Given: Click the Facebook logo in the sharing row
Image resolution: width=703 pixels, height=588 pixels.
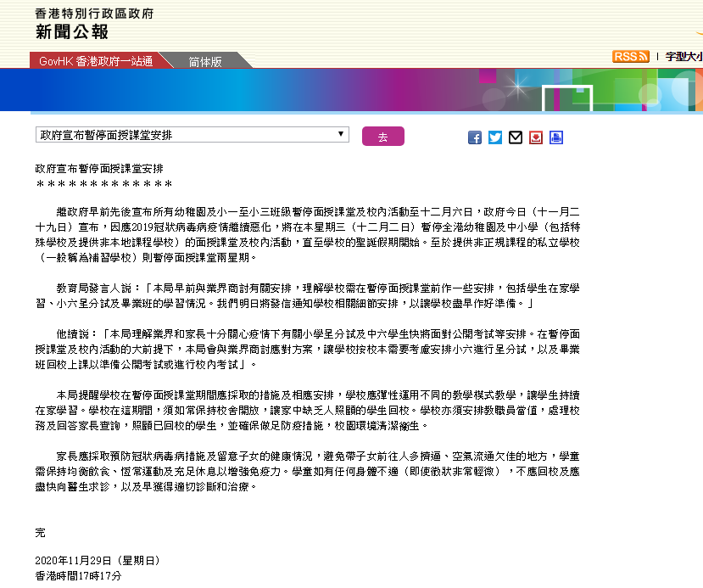Looking at the screenshot, I should (x=474, y=137).
